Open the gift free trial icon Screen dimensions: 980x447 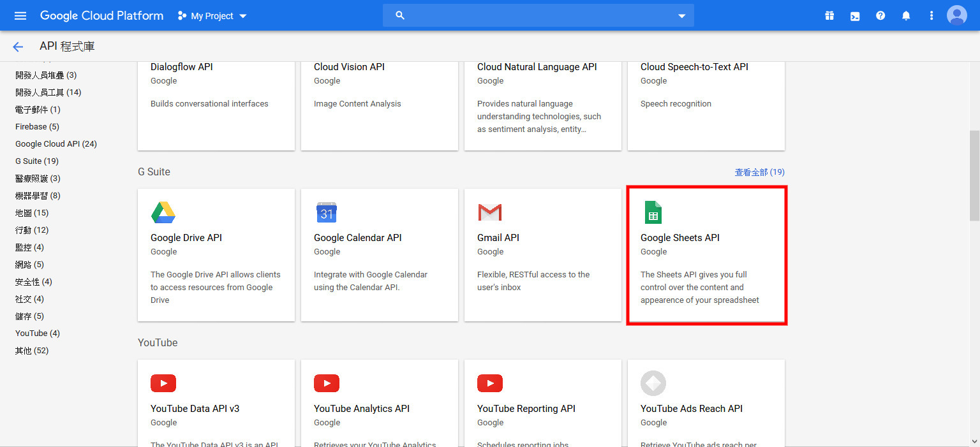click(x=829, y=15)
